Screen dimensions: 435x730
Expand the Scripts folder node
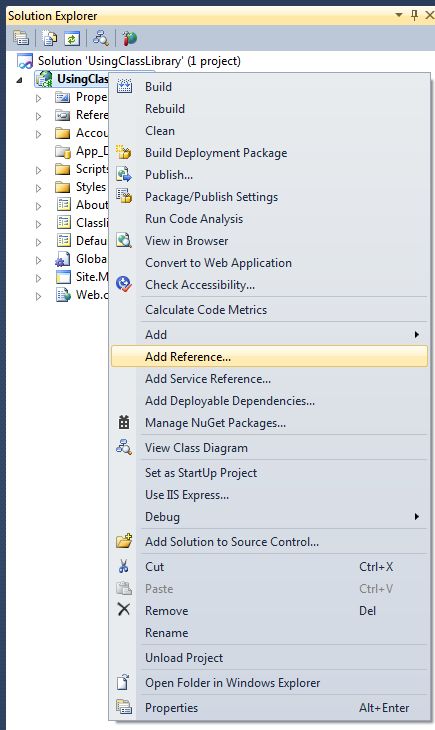click(x=39, y=170)
